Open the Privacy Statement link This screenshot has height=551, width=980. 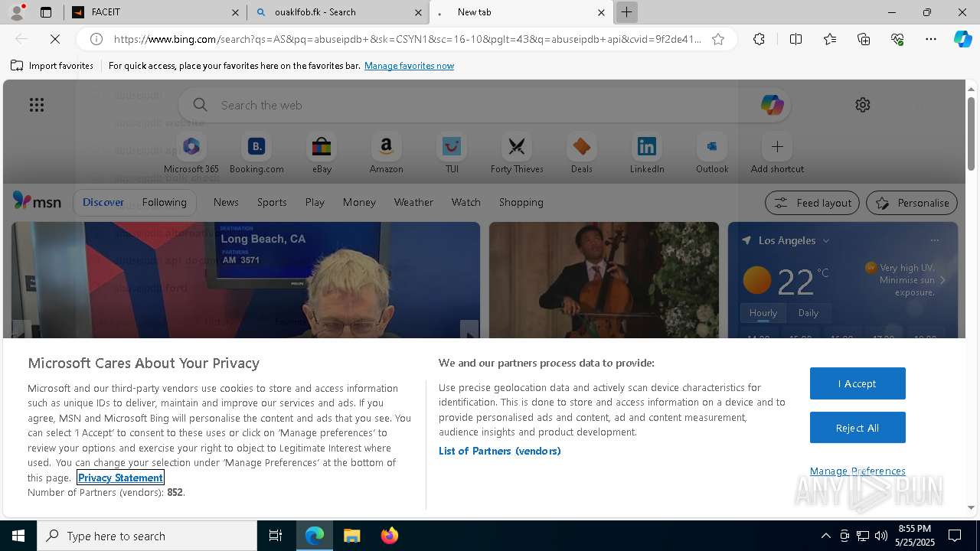(120, 478)
